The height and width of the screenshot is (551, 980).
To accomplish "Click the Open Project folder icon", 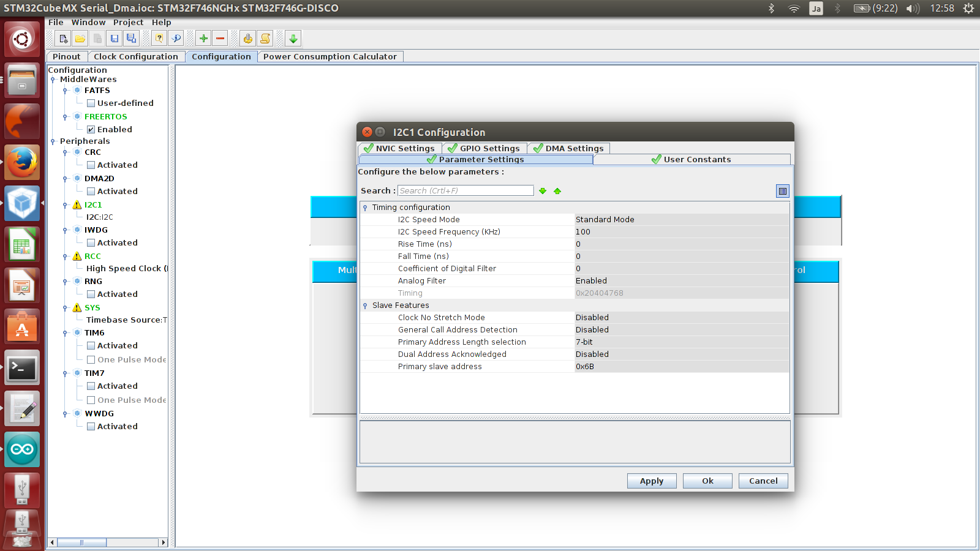I will click(80, 39).
